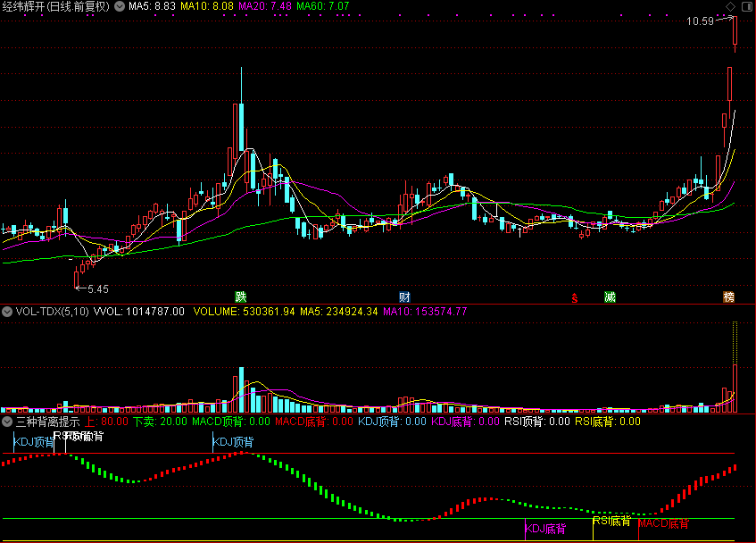Image resolution: width=756 pixels, height=543 pixels.
Task: Click the 下卖: 20.00 readout
Action: click(x=160, y=422)
